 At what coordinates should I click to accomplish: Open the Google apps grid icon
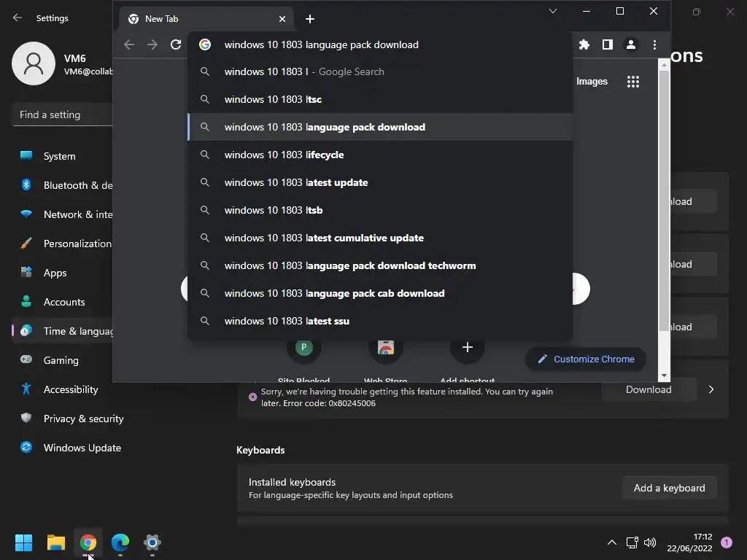coord(633,82)
